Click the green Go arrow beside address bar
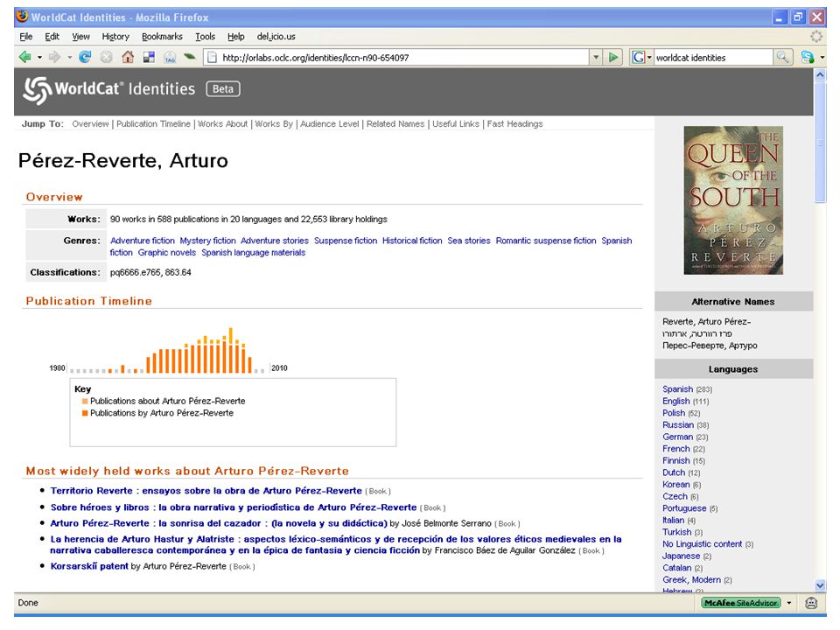 click(613, 57)
